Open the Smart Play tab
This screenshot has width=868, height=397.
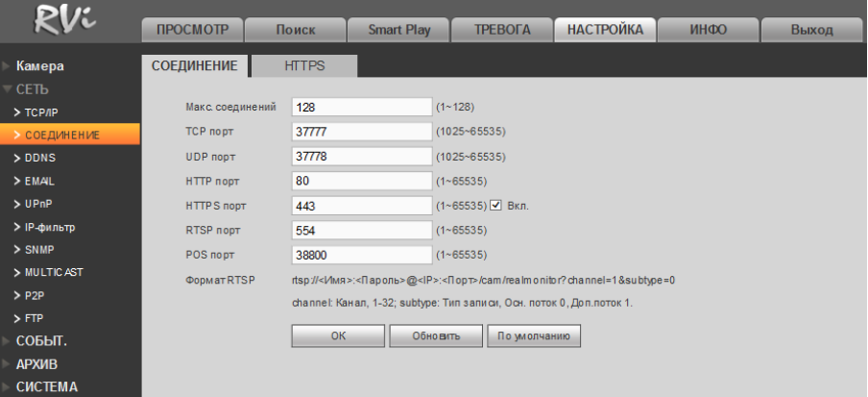pos(398,30)
